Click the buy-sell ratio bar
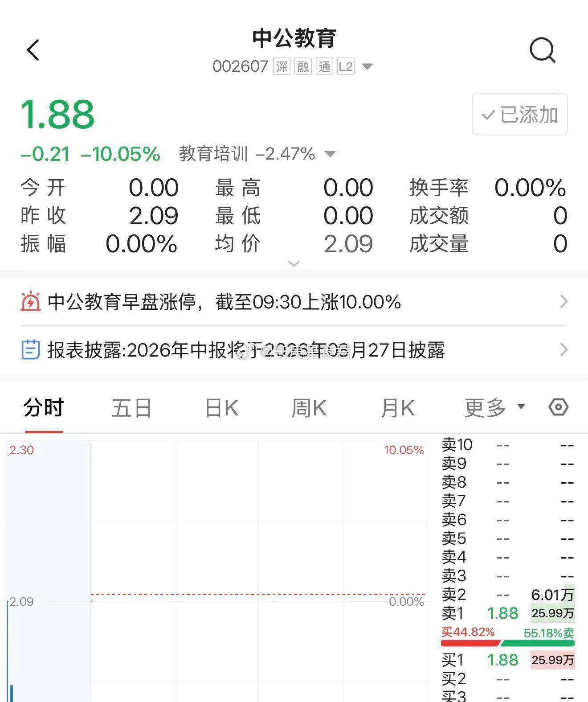 508,643
